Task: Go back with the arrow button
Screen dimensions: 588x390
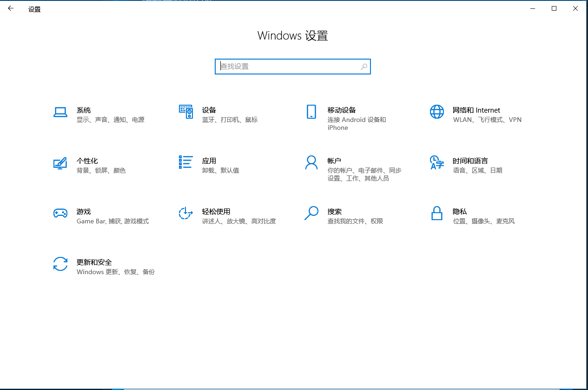Action: coord(11,8)
